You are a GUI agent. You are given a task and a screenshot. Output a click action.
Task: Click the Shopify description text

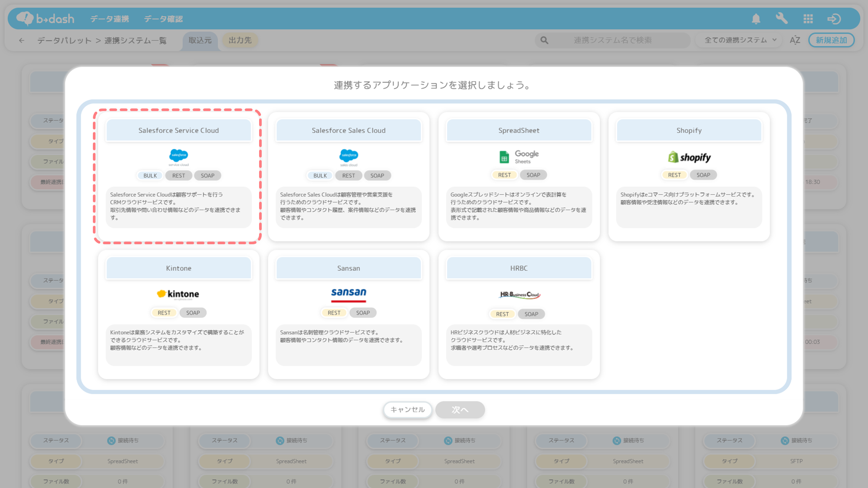(x=688, y=199)
